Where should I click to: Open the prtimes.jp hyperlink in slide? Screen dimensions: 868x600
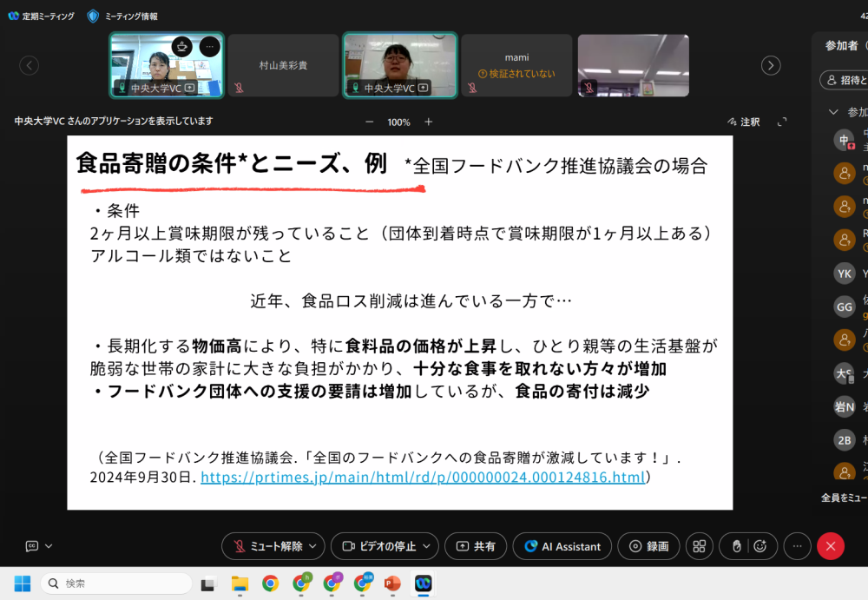tap(423, 478)
